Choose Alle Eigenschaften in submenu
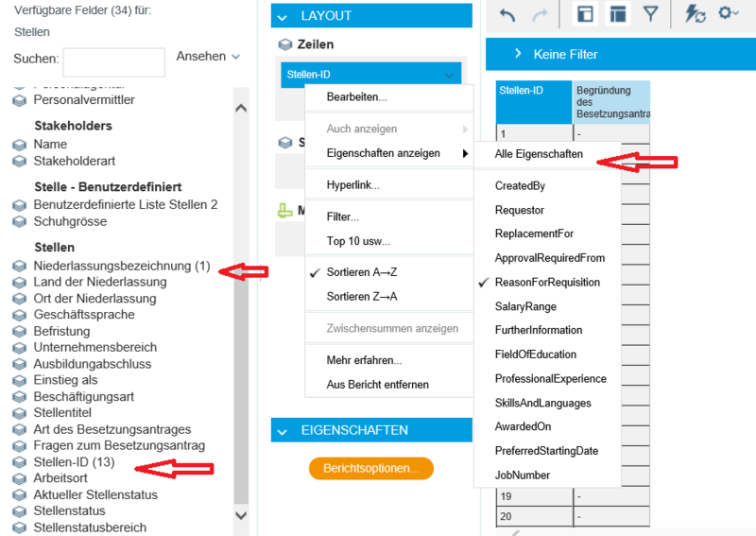Viewport: 756px width, 536px height. tap(539, 154)
